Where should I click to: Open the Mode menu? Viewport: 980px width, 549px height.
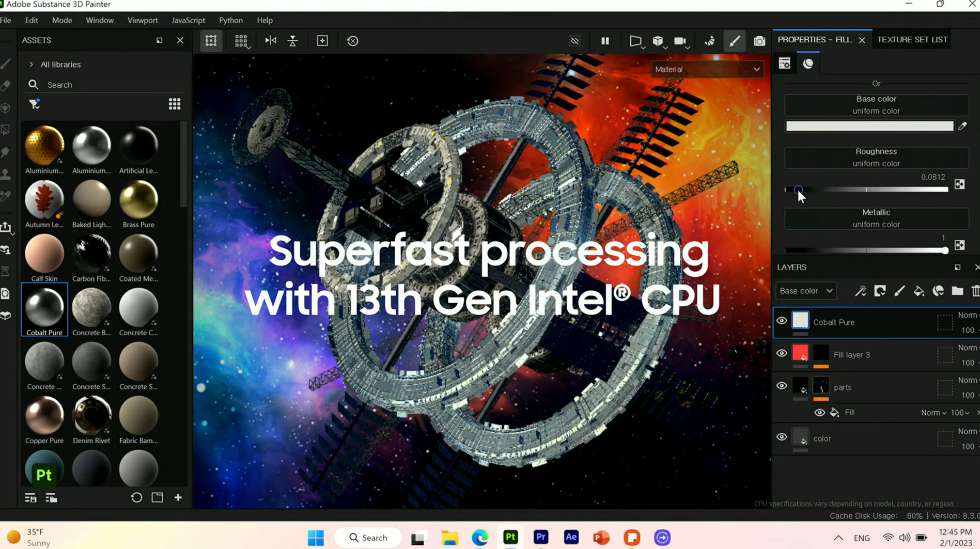[62, 20]
